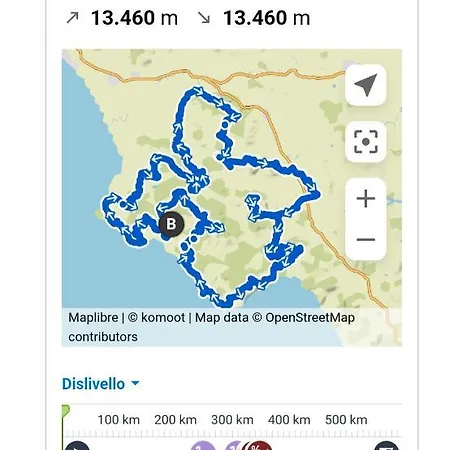Zoom out with the minus button

pyautogui.click(x=366, y=239)
